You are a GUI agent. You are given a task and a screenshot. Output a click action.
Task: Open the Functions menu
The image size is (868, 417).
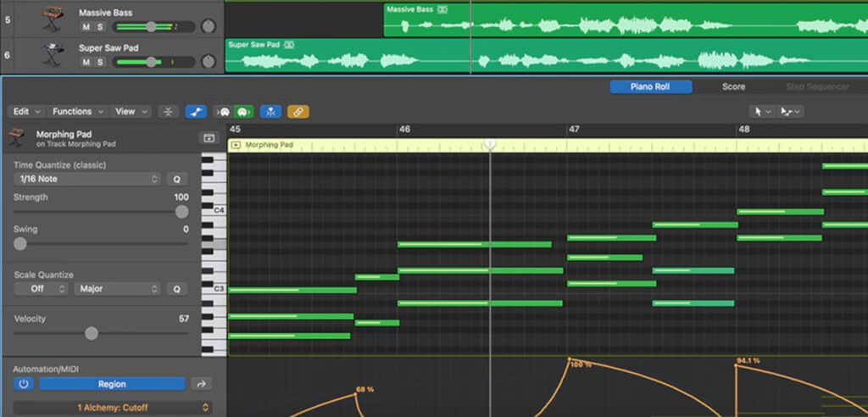(x=78, y=111)
